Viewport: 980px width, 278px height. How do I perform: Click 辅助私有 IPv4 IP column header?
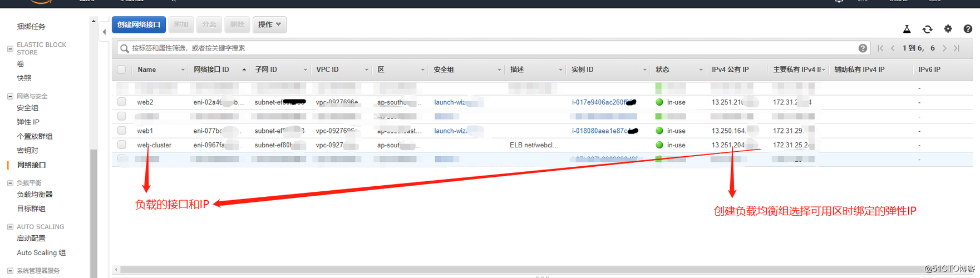pos(859,70)
